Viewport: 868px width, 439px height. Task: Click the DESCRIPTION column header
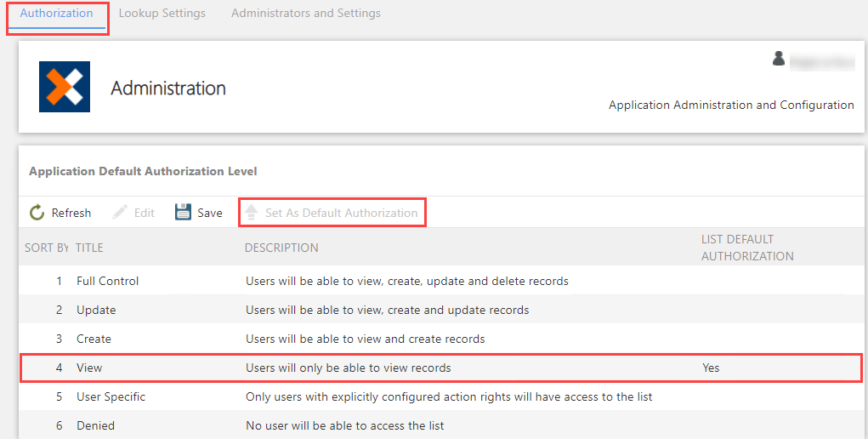(281, 248)
